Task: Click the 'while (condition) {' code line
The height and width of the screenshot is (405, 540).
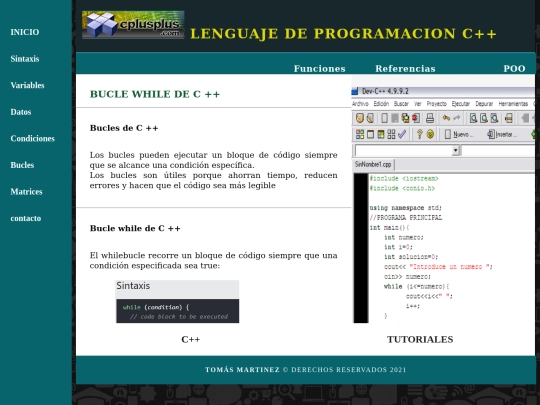Action: pyautogui.click(x=156, y=307)
